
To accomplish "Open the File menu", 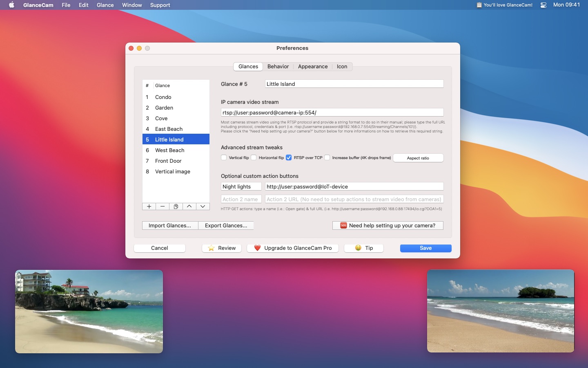I will point(66,5).
